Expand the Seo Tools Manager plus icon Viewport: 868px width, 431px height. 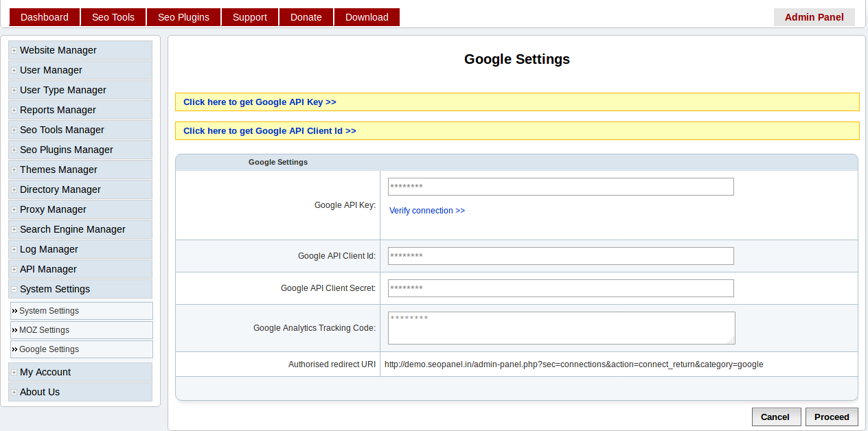(14, 130)
